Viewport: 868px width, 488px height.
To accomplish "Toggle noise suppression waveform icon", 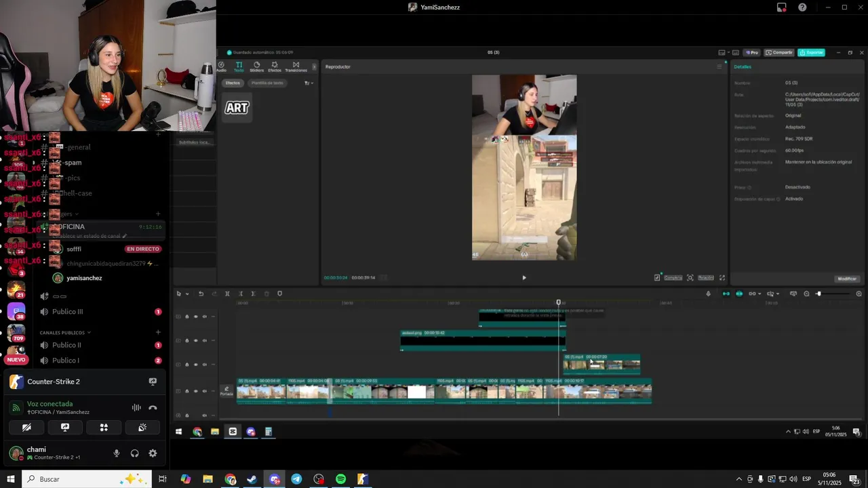I will click(136, 407).
